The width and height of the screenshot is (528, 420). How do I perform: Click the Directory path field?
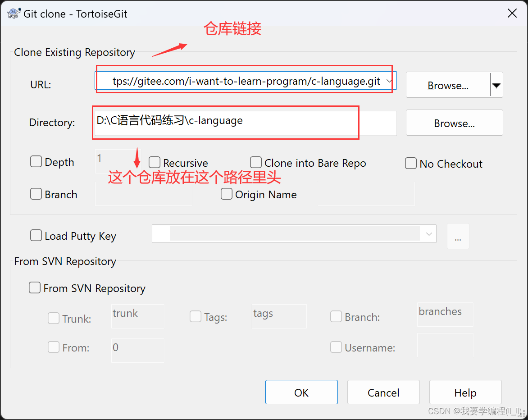click(246, 123)
